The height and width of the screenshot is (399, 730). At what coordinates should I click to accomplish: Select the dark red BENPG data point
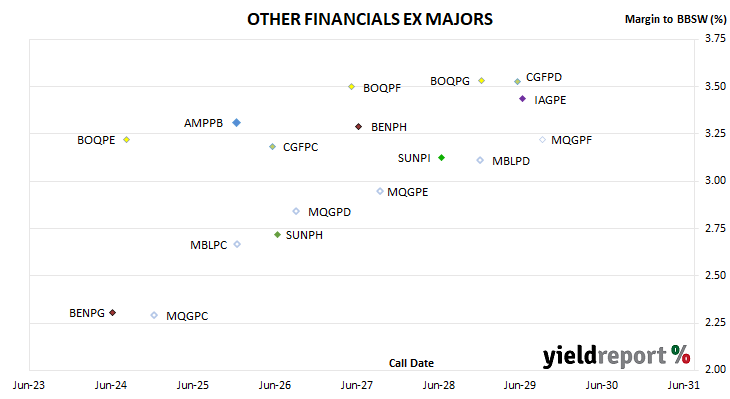(113, 312)
